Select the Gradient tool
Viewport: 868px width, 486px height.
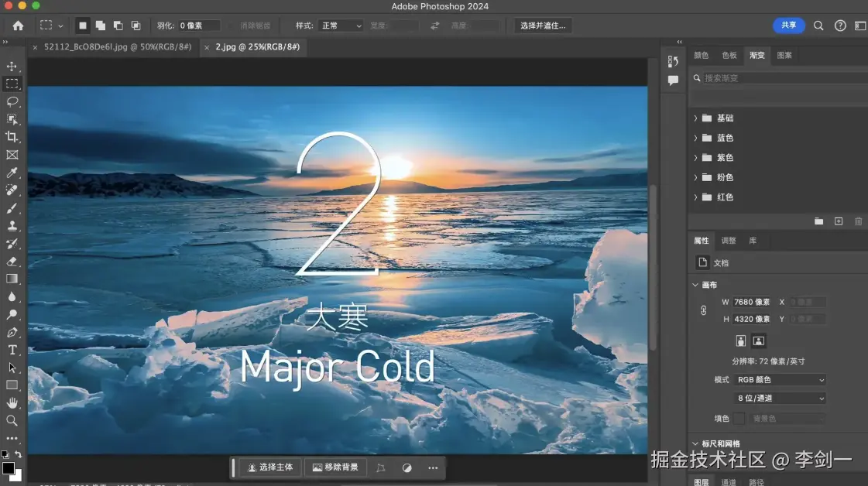pyautogui.click(x=12, y=279)
